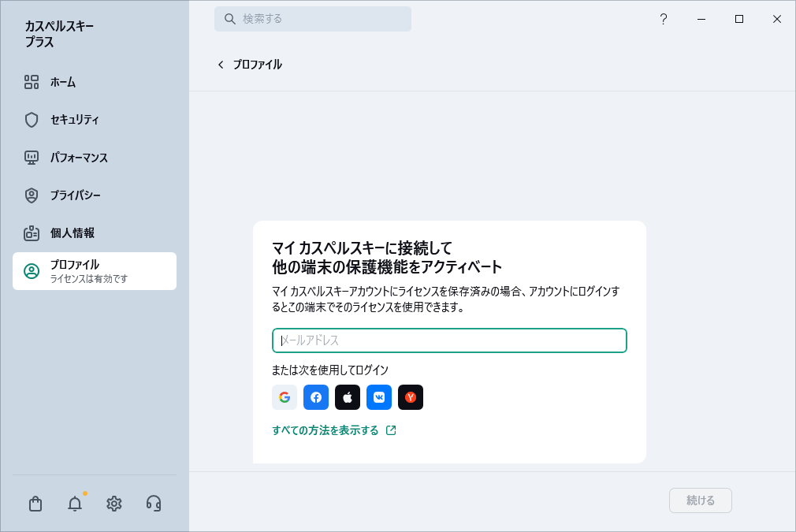Open the store shopping bag icon
Screen dimensions: 796x532
[x=35, y=504]
